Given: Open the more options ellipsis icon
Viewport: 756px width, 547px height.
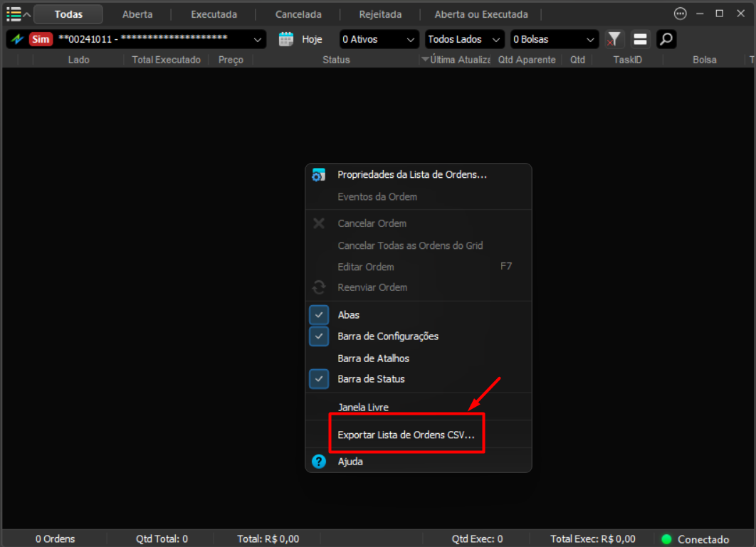Looking at the screenshot, I should pyautogui.click(x=680, y=14).
